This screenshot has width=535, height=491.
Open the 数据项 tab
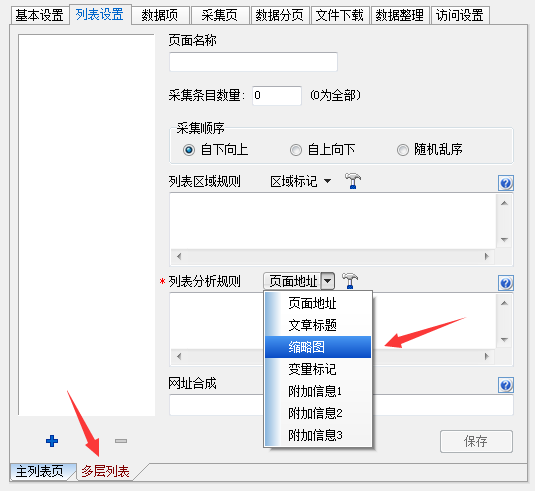[160, 15]
